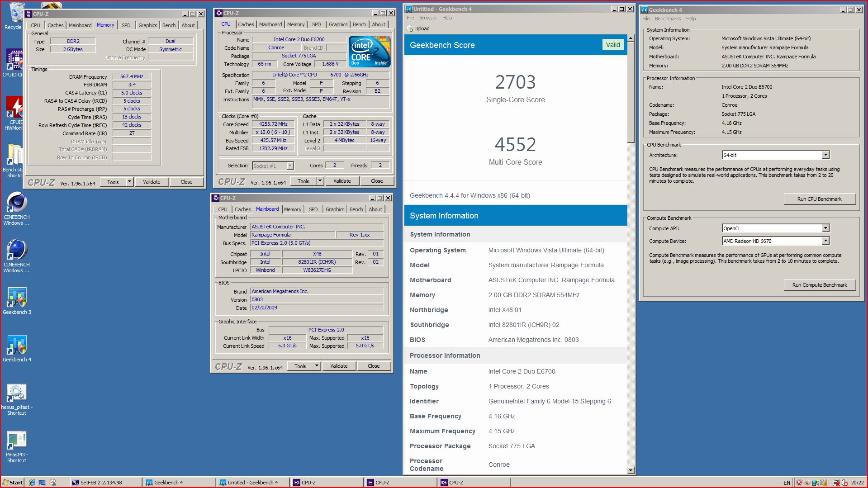
Task: Click Run CPU Benchmark button
Action: click(x=819, y=199)
